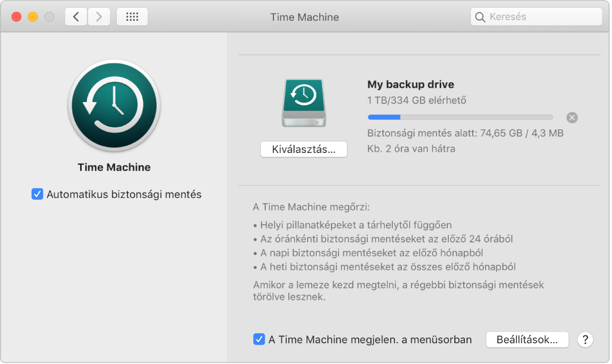
Task: Disable the Time Machine menu bar checkbox
Action: point(259,340)
